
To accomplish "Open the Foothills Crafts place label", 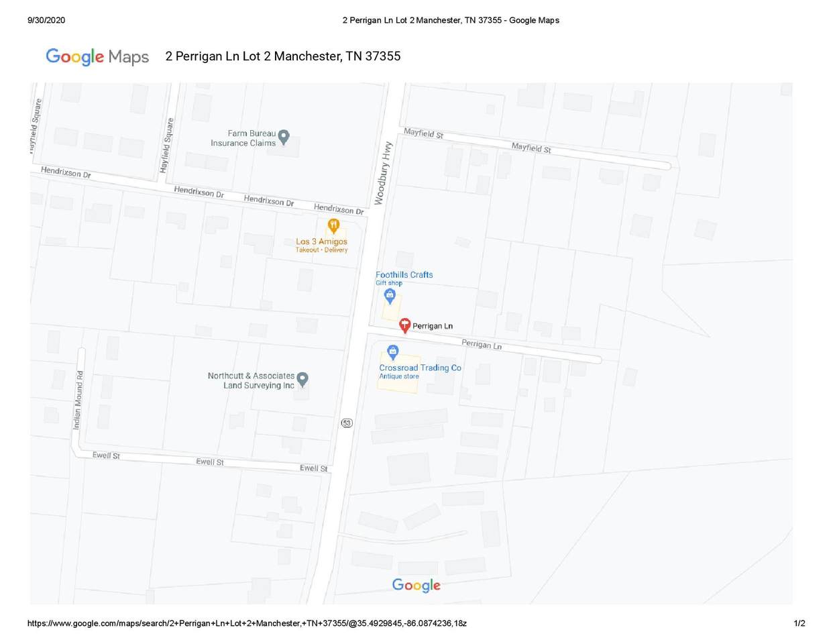I will coord(404,274).
